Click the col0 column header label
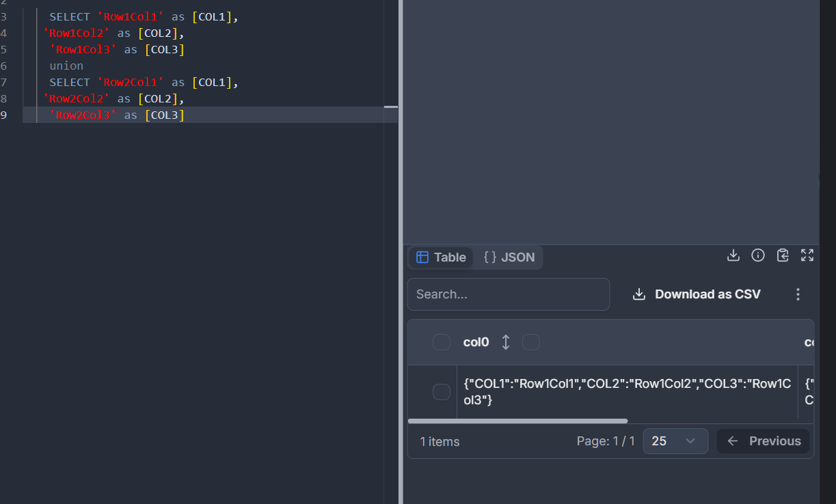 [476, 342]
